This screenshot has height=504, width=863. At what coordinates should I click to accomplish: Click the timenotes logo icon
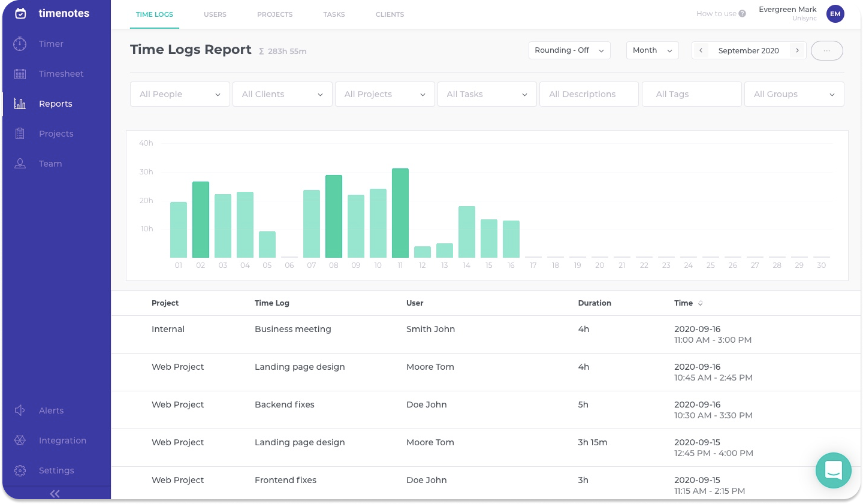pos(20,13)
